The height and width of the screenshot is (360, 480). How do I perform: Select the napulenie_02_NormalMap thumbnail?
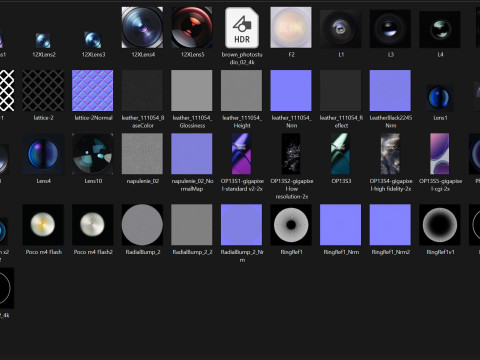click(192, 154)
